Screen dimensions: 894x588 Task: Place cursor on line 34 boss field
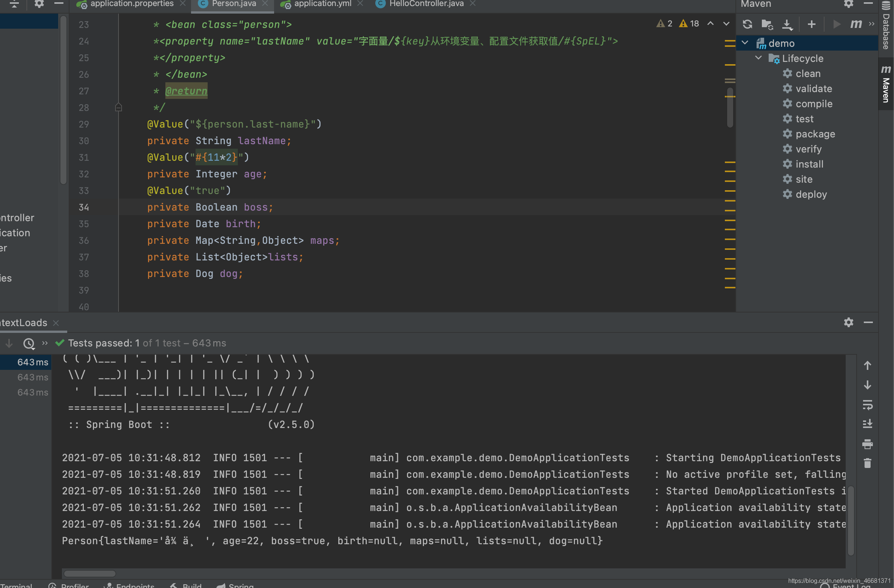[x=256, y=207]
